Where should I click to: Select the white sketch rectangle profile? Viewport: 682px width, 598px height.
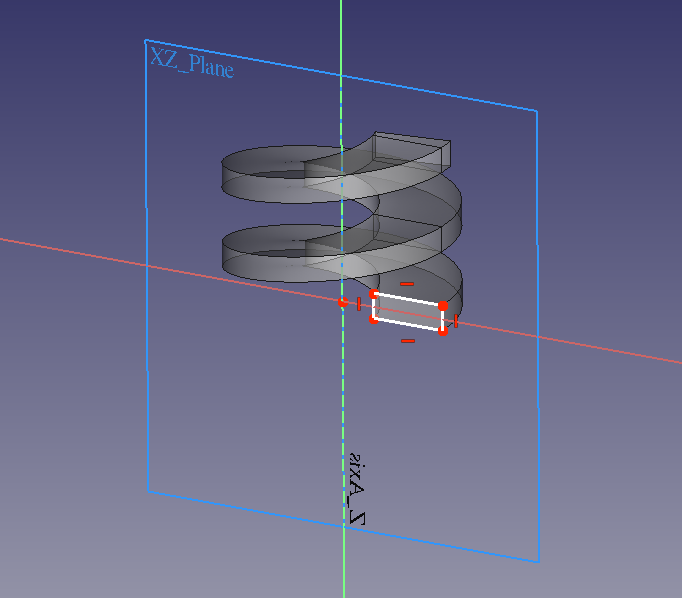408,312
